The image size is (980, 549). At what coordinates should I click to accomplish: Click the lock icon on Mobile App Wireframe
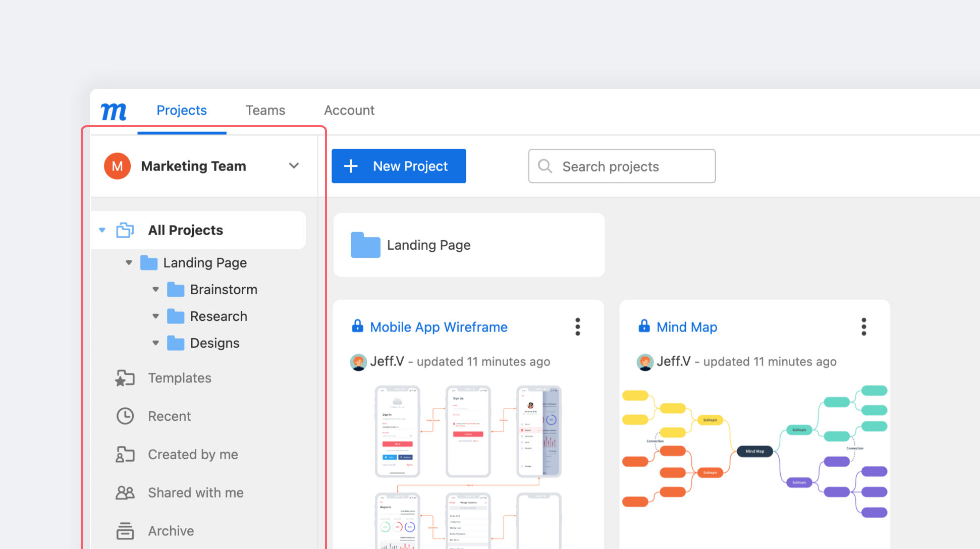click(357, 326)
